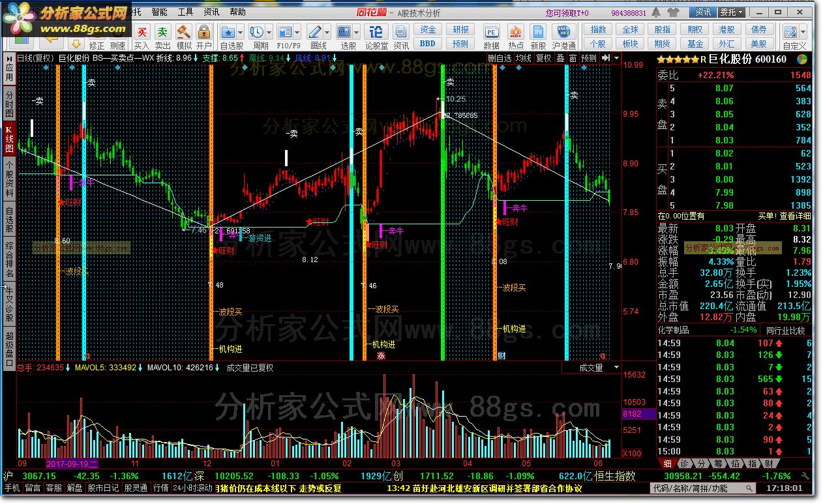Click the 卖出 sell icon

162,33
